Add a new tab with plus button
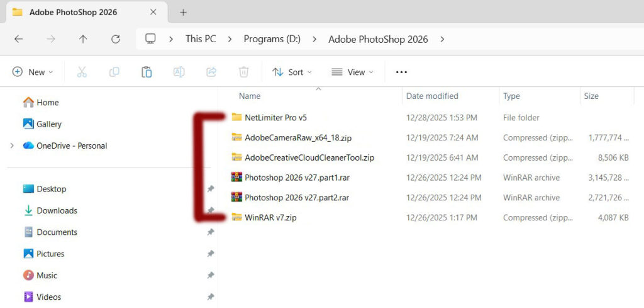The height and width of the screenshot is (308, 644). tap(184, 13)
